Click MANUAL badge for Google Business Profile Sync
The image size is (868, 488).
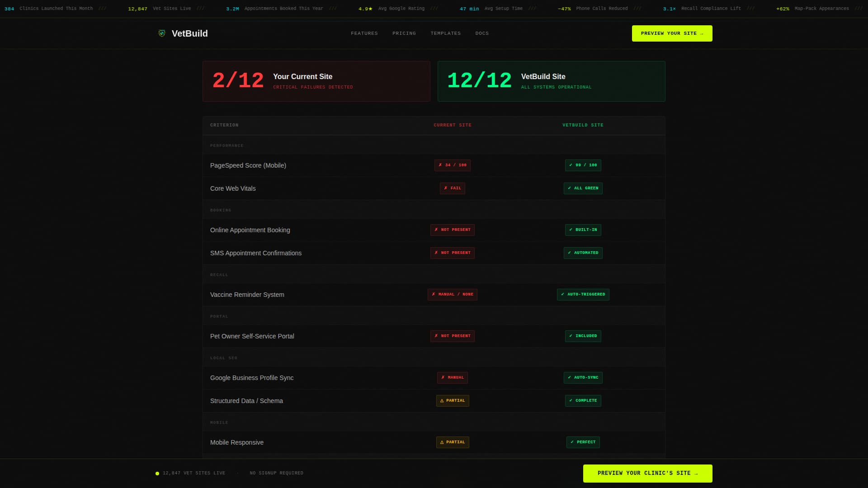tap(453, 378)
